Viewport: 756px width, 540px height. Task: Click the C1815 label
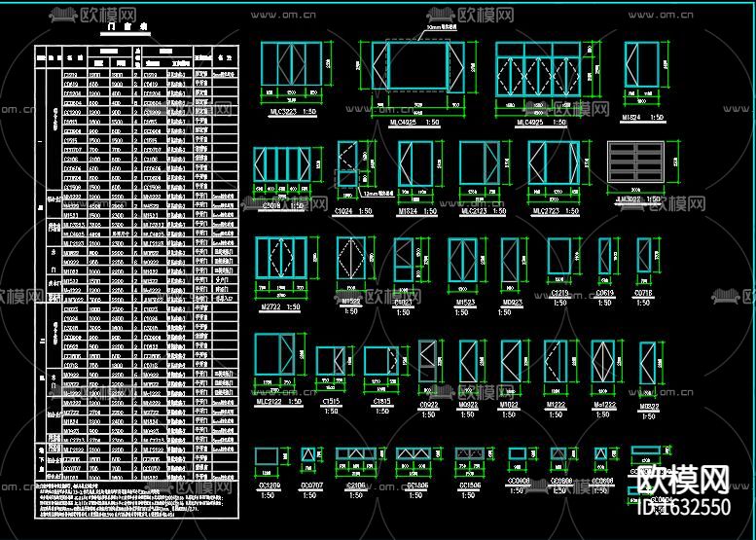(x=381, y=401)
